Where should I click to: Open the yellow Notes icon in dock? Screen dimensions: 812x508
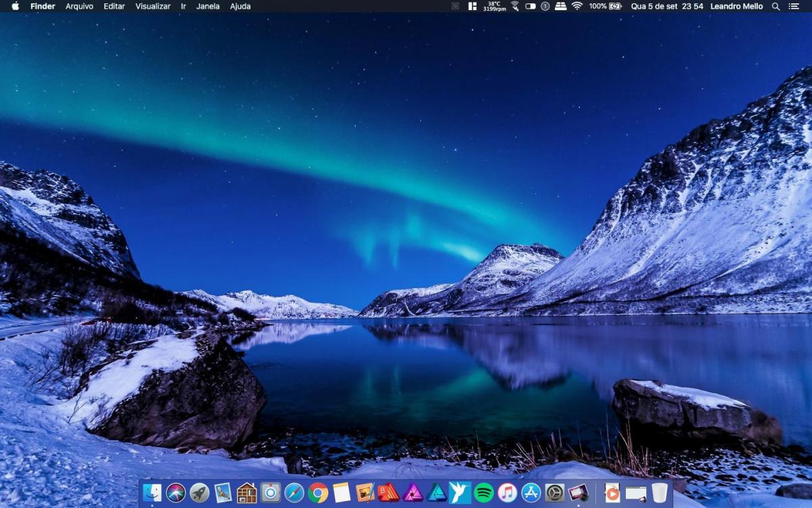(342, 492)
